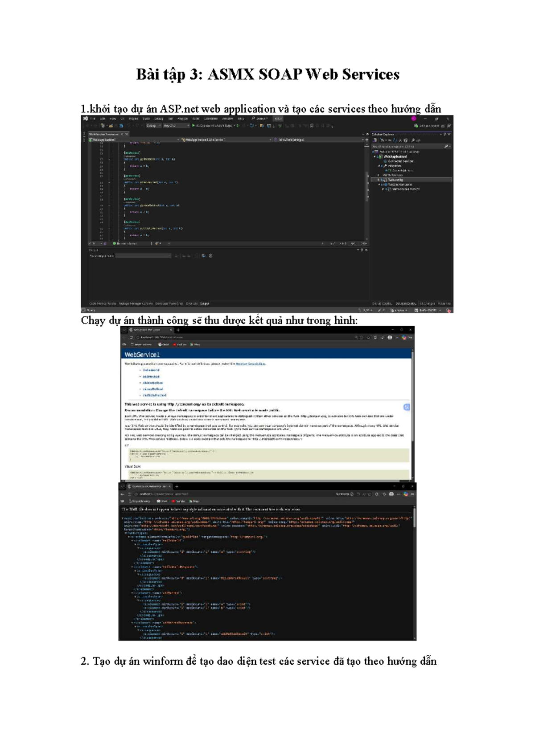Image resolution: width=535 pixels, height=756 pixels.
Task: Open the Show output from dropdown
Action: [x=144, y=256]
